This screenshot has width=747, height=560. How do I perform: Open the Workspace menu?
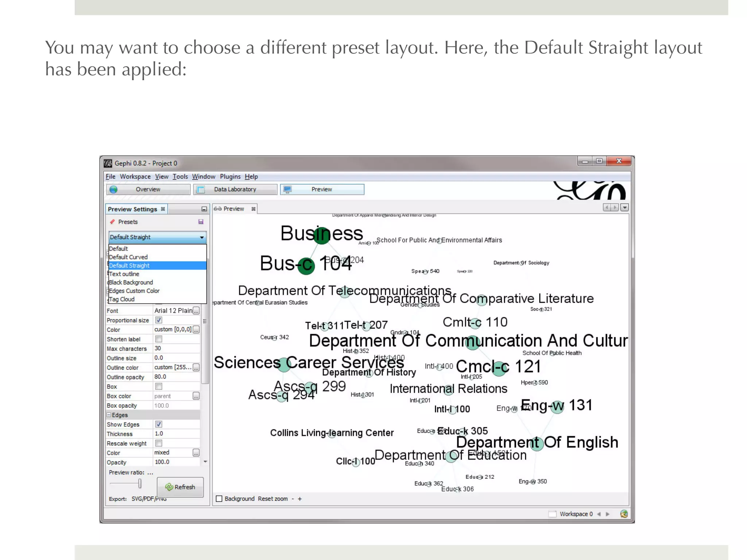(135, 176)
